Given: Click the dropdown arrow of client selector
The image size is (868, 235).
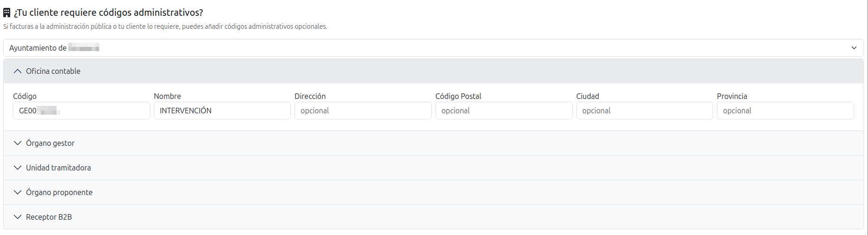Looking at the screenshot, I should pyautogui.click(x=854, y=48).
